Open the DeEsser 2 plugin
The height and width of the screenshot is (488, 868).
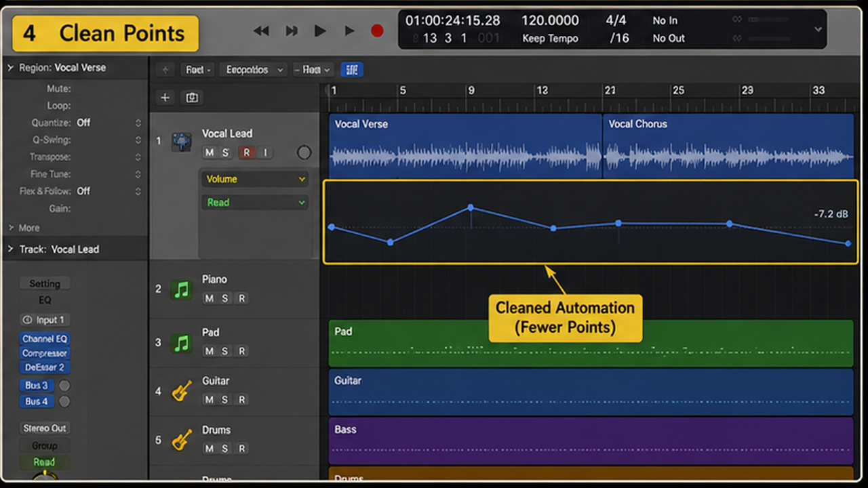[45, 367]
